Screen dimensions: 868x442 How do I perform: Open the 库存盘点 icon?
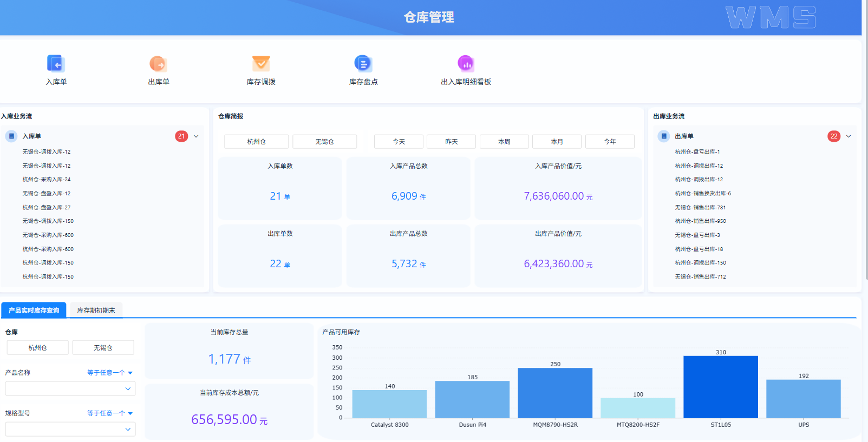[363, 63]
